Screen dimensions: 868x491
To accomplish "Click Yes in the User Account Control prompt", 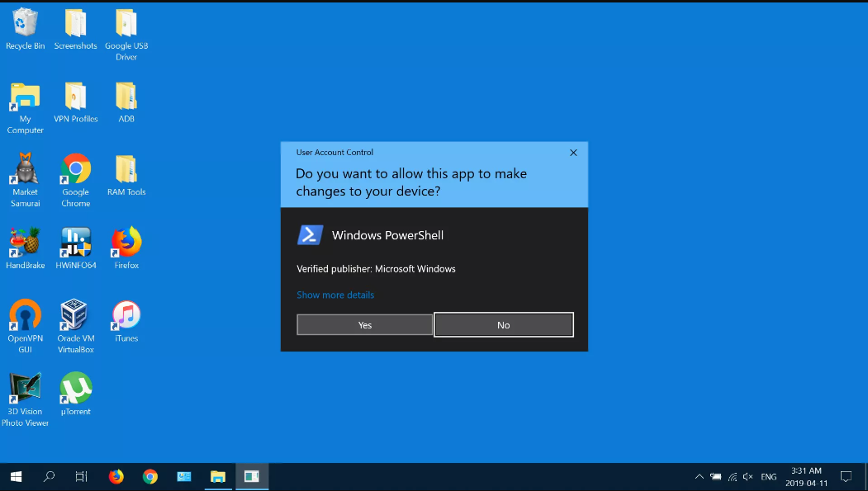I will coord(365,325).
